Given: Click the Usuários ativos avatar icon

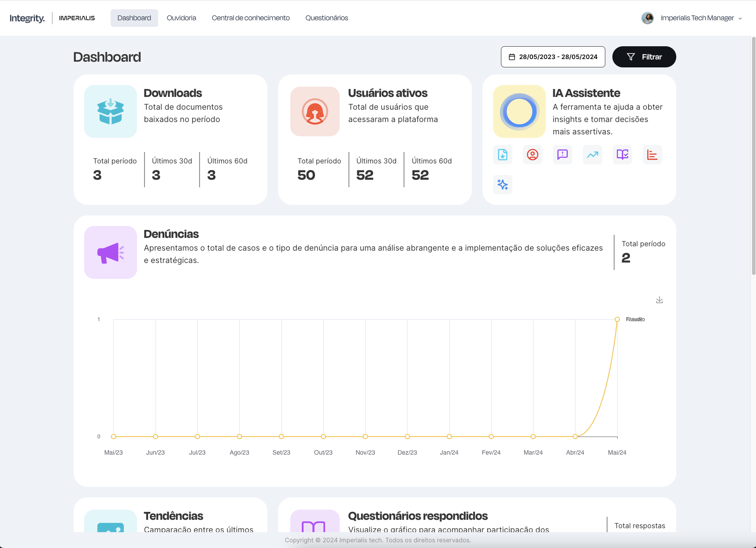Looking at the screenshot, I should point(315,111).
